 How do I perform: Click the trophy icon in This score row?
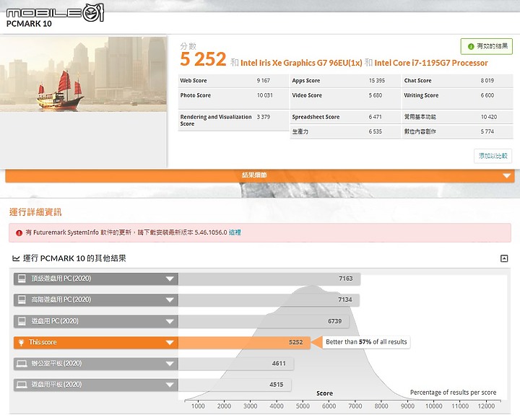(x=21, y=343)
